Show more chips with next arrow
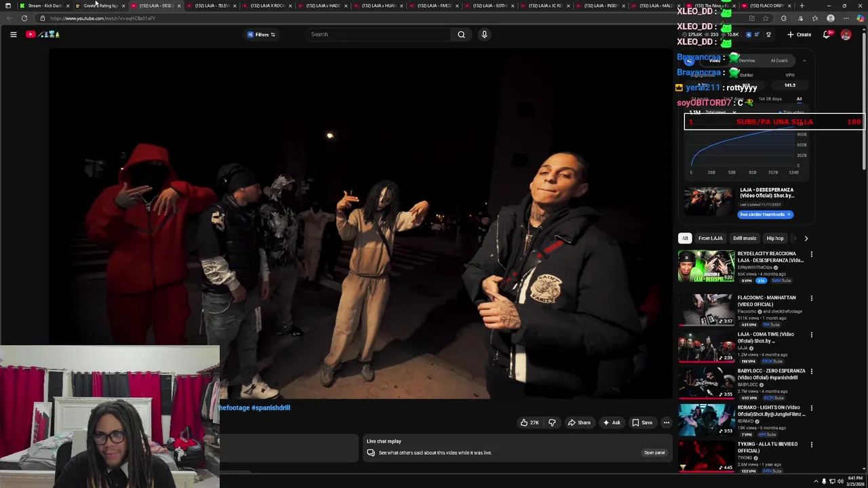 tap(806, 239)
